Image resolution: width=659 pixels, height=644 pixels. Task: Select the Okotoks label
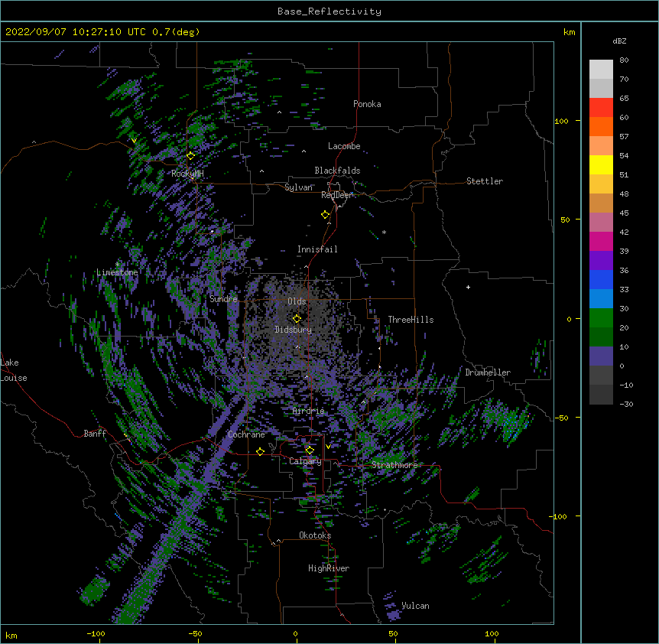pyautogui.click(x=315, y=535)
